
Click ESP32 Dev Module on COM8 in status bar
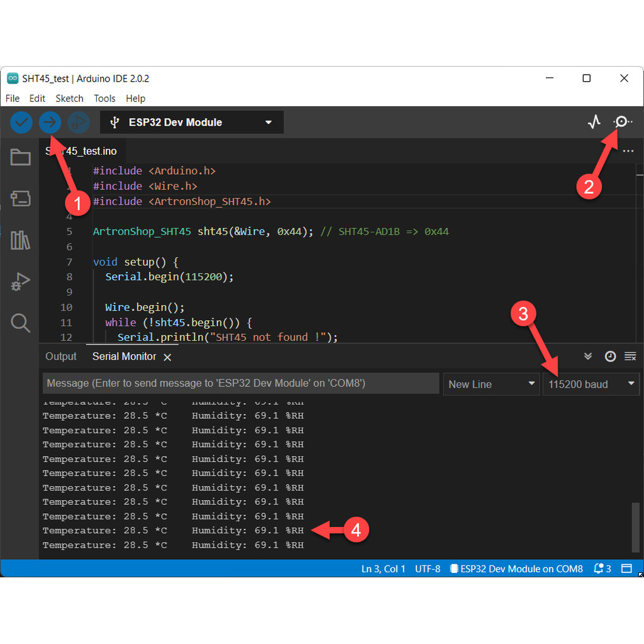pos(516,569)
